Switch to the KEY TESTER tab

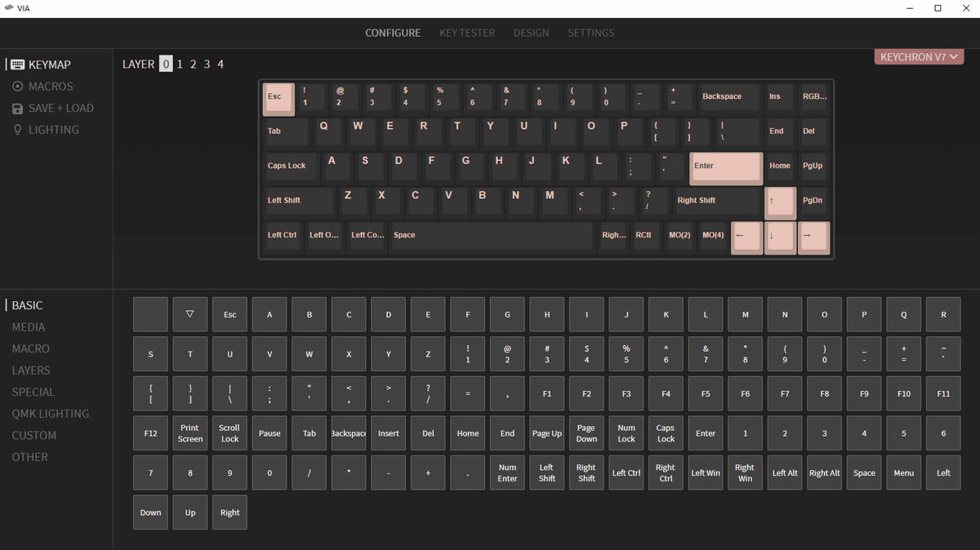tap(466, 33)
